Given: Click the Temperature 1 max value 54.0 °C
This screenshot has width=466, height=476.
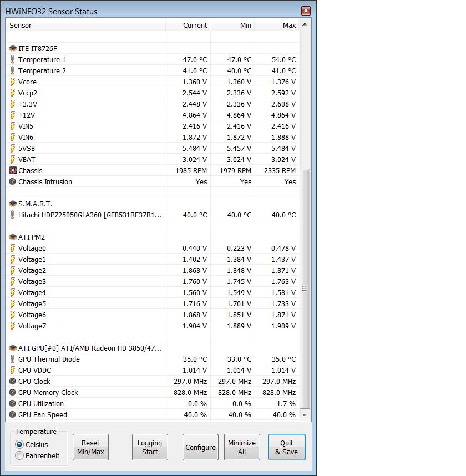Looking at the screenshot, I should pos(283,59).
